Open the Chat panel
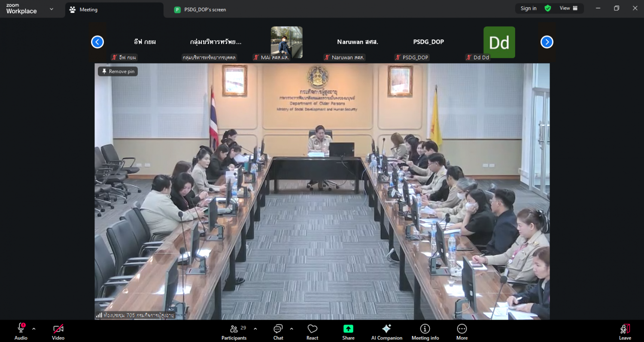The image size is (644, 342). point(278,331)
